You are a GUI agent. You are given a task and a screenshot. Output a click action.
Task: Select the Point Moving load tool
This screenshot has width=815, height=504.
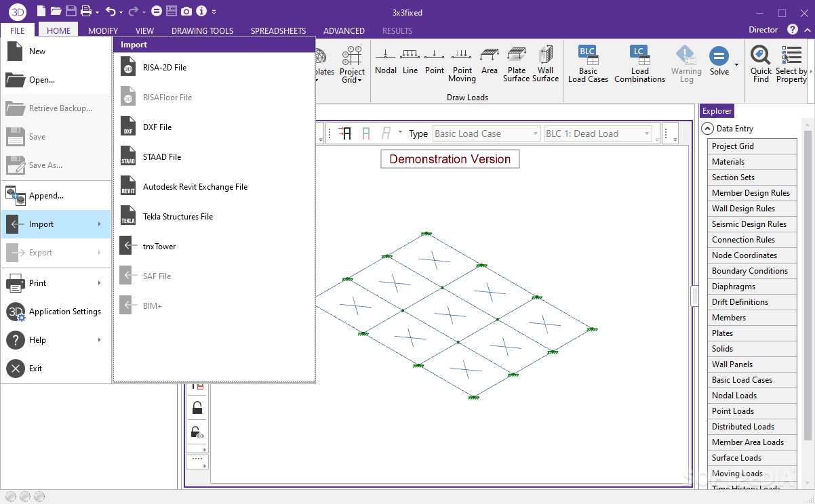[462, 65]
